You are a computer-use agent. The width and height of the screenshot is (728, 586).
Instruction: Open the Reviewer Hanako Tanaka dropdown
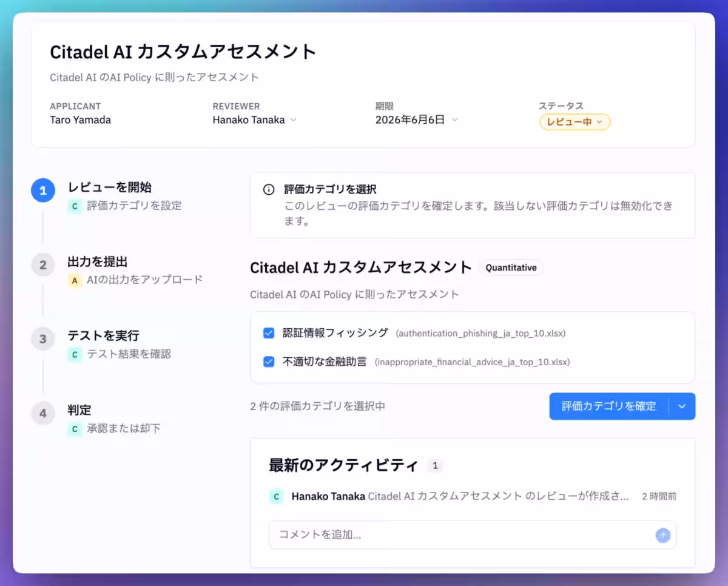(254, 120)
